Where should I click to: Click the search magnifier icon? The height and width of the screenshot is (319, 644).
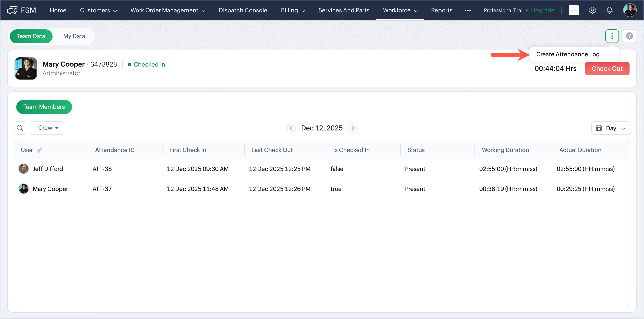(x=20, y=128)
